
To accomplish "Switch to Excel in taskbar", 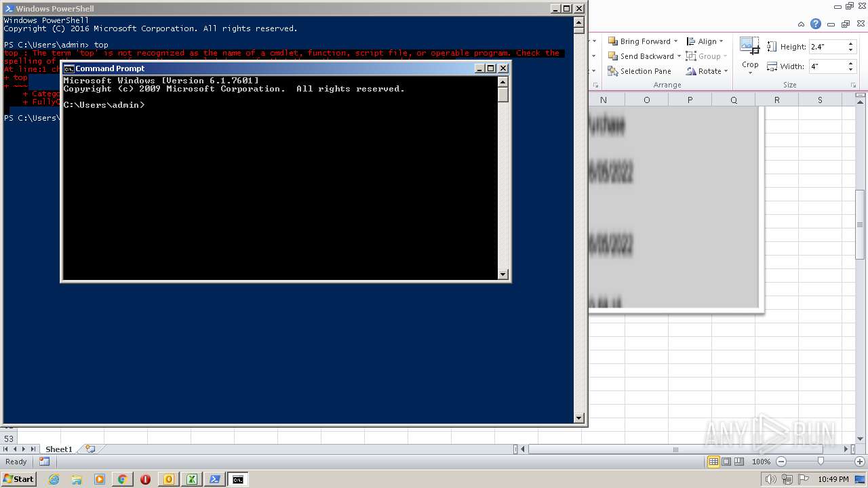I will click(192, 479).
